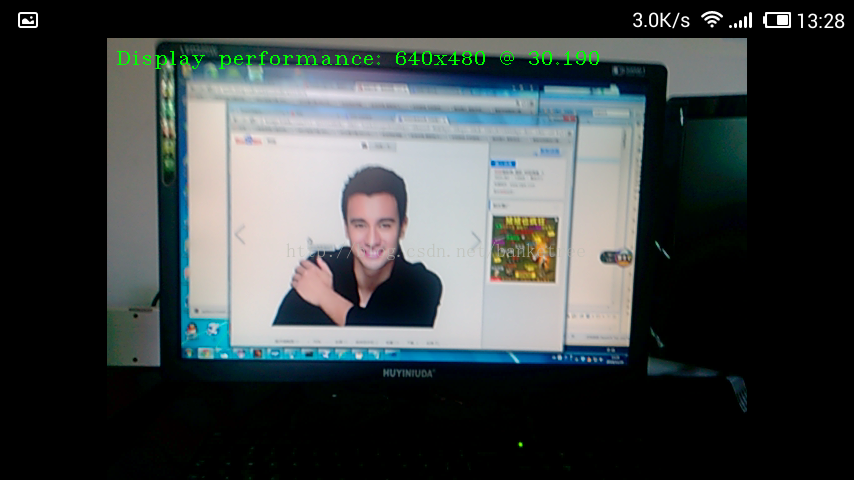This screenshot has width=854, height=480.
Task: Open the colorful game ad thumbnail
Action: tap(524, 249)
